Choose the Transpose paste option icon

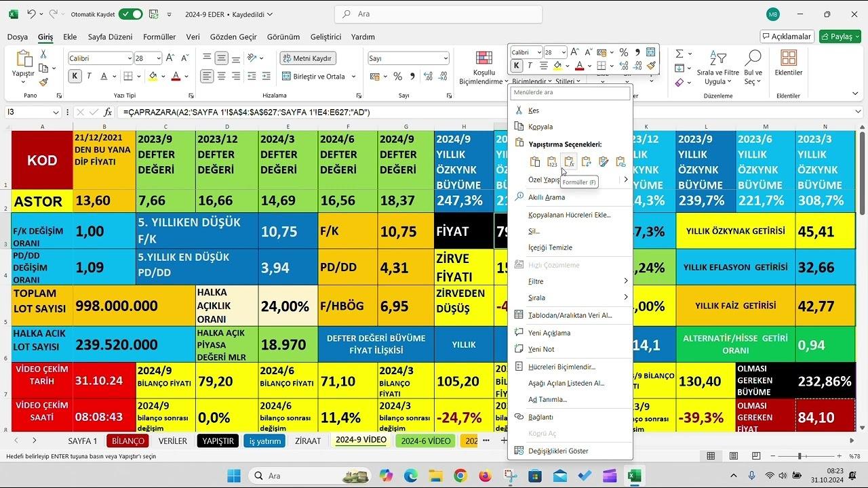586,161
